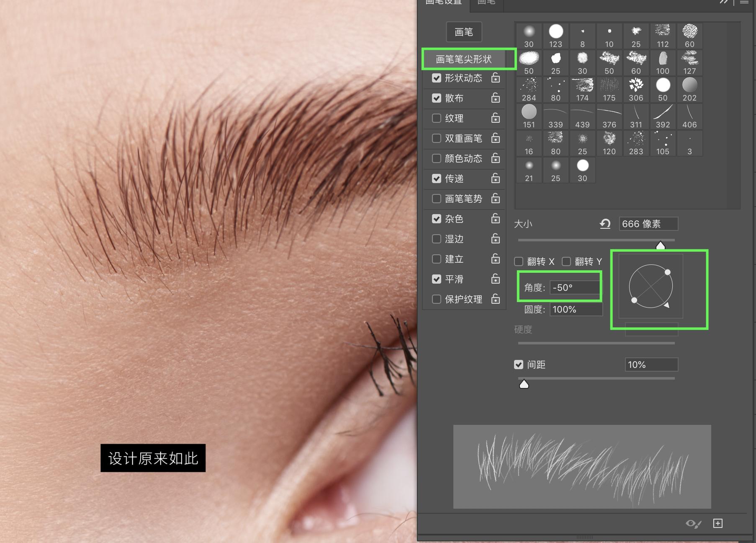Click the lock icon next to 散布
The width and height of the screenshot is (756, 543).
tap(496, 98)
